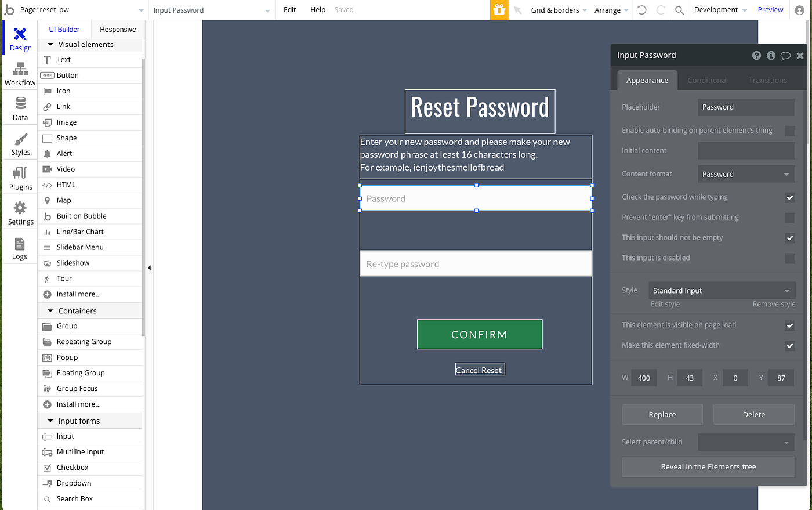Click the gift icon in top bar

[499, 10]
